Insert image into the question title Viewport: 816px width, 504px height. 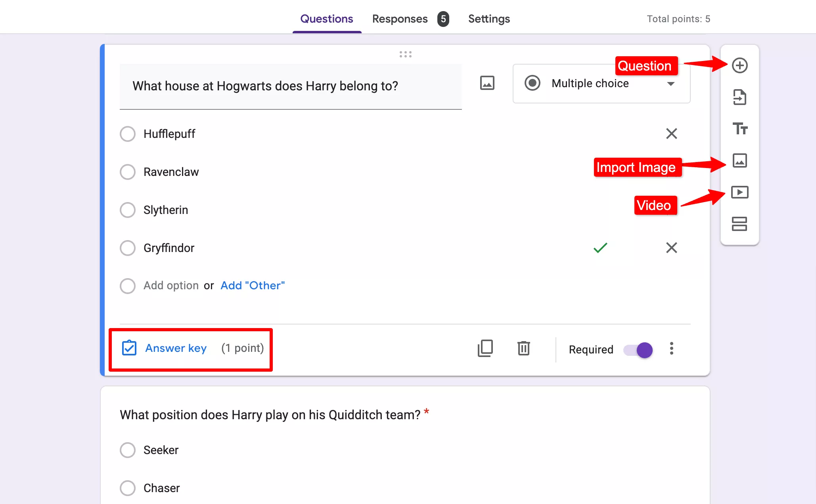click(x=487, y=83)
